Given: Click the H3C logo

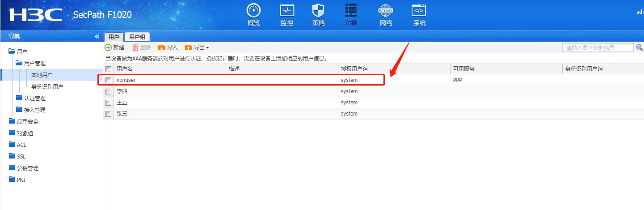Looking at the screenshot, I should [35, 15].
